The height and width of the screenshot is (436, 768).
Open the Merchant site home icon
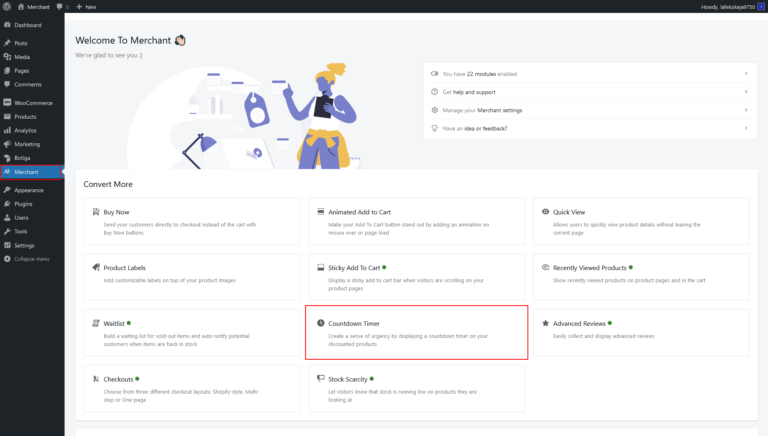(x=21, y=7)
